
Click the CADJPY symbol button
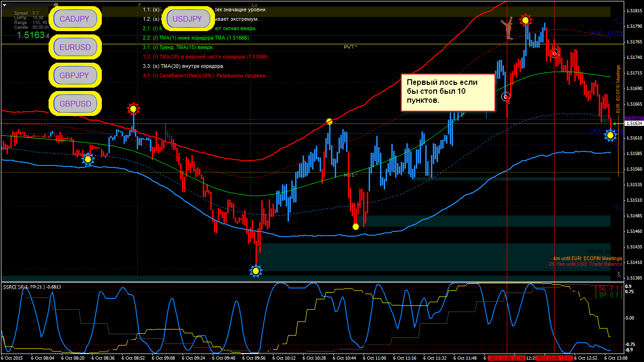[75, 19]
